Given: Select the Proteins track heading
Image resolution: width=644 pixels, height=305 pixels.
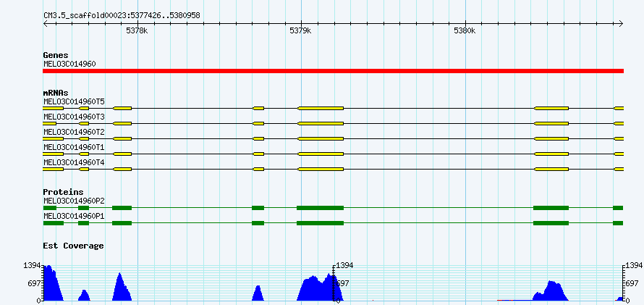Looking at the screenshot, I should 63,192.
